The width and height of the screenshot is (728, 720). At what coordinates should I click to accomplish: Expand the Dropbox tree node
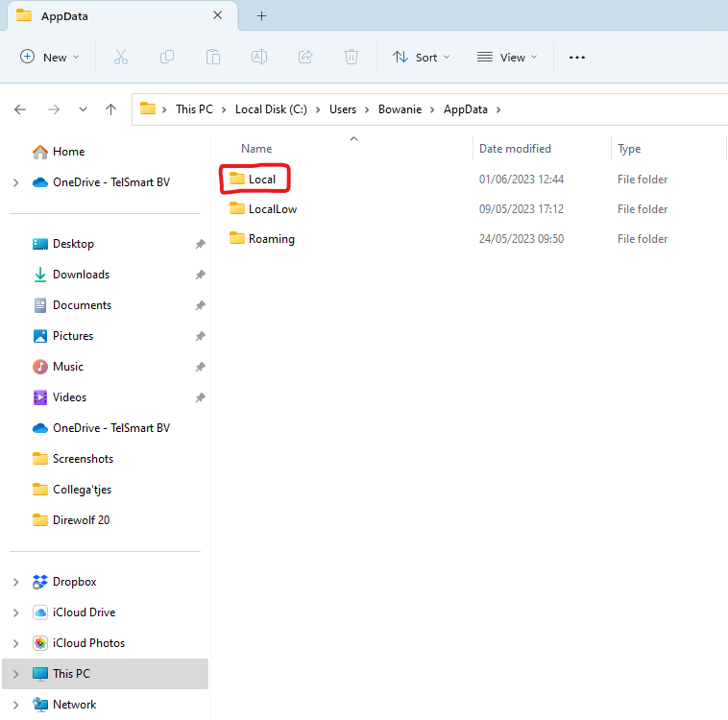[x=15, y=582]
